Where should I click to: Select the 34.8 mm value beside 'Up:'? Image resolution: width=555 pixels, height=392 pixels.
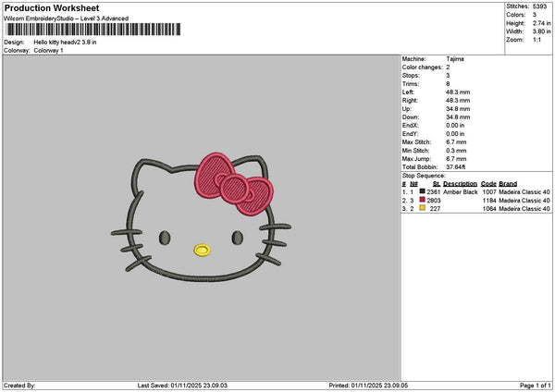pyautogui.click(x=458, y=109)
